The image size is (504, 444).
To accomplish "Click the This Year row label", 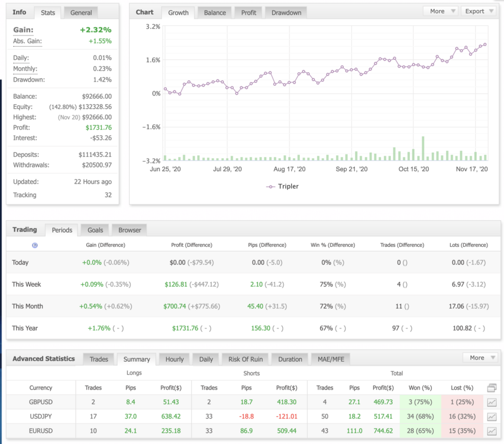I will point(25,328).
